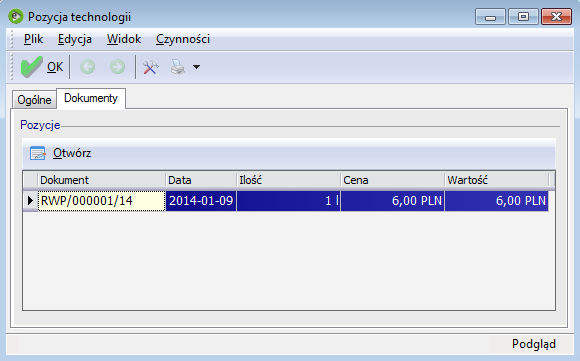
Task: Click the Otwórz document icon
Action: pos(38,153)
